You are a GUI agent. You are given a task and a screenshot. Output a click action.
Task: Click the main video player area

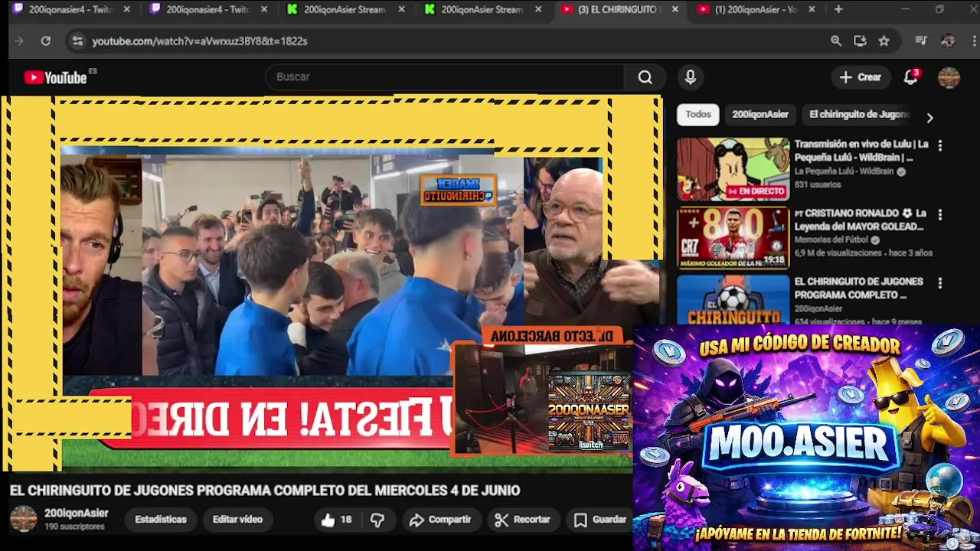pos(331,283)
